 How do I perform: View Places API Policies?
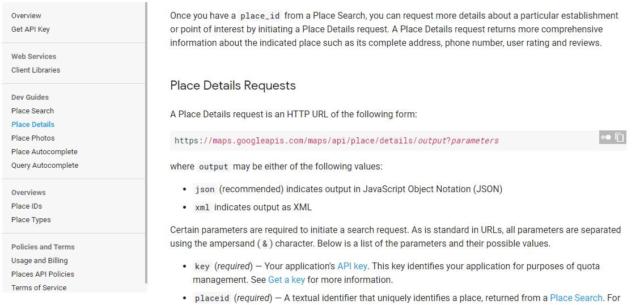coord(43,274)
